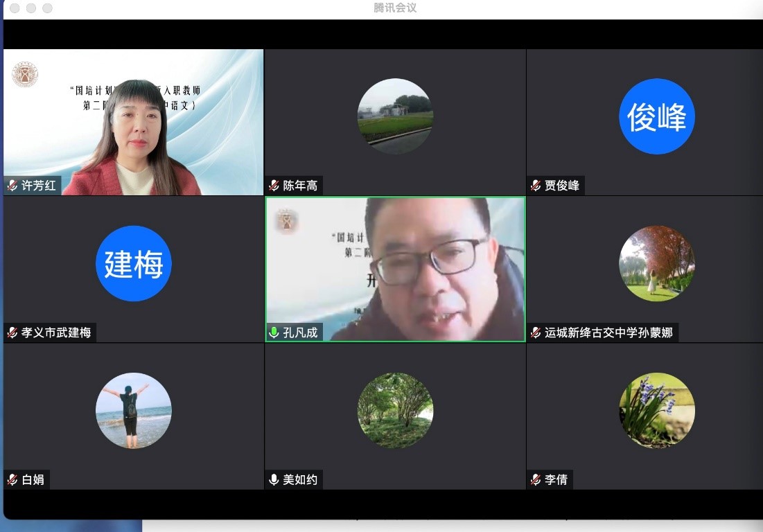Select the blue 建梅 avatar circle
The width and height of the screenshot is (763, 532).
click(x=133, y=263)
